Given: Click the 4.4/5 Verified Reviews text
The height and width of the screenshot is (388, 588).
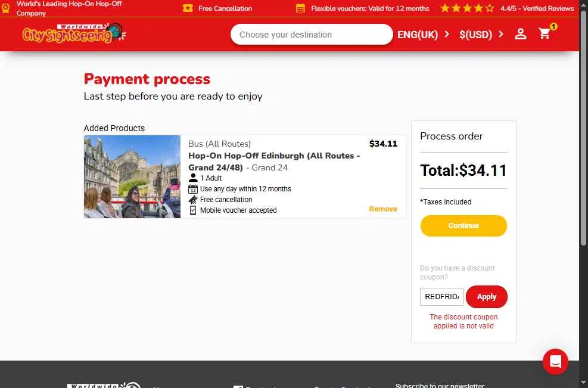Looking at the screenshot, I should click(537, 8).
